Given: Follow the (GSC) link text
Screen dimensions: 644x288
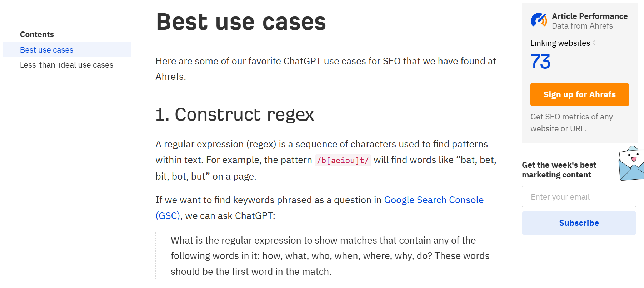Looking at the screenshot, I should tap(168, 216).
